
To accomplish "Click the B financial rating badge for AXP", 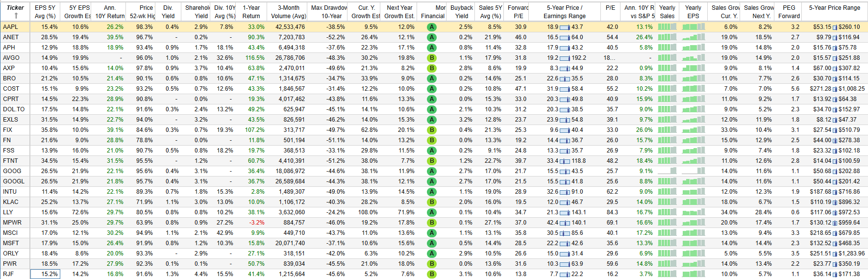I will click(432, 68).
